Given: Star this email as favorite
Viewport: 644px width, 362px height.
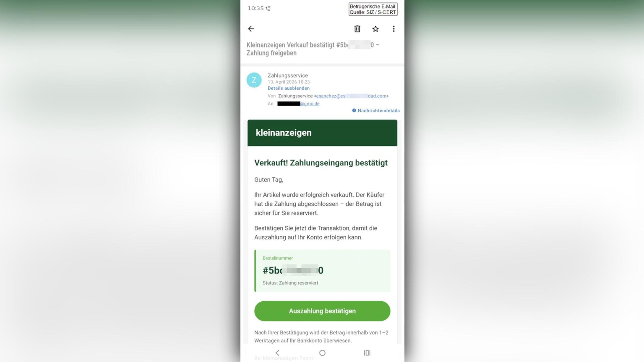Looking at the screenshot, I should (x=375, y=29).
